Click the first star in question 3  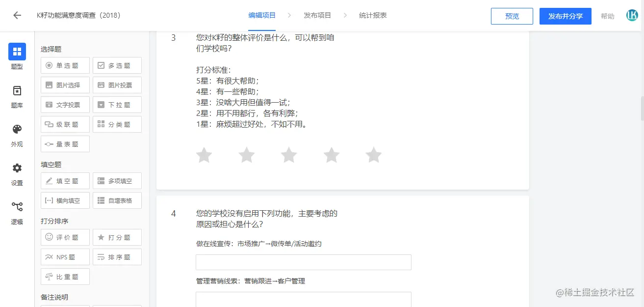[x=204, y=155]
